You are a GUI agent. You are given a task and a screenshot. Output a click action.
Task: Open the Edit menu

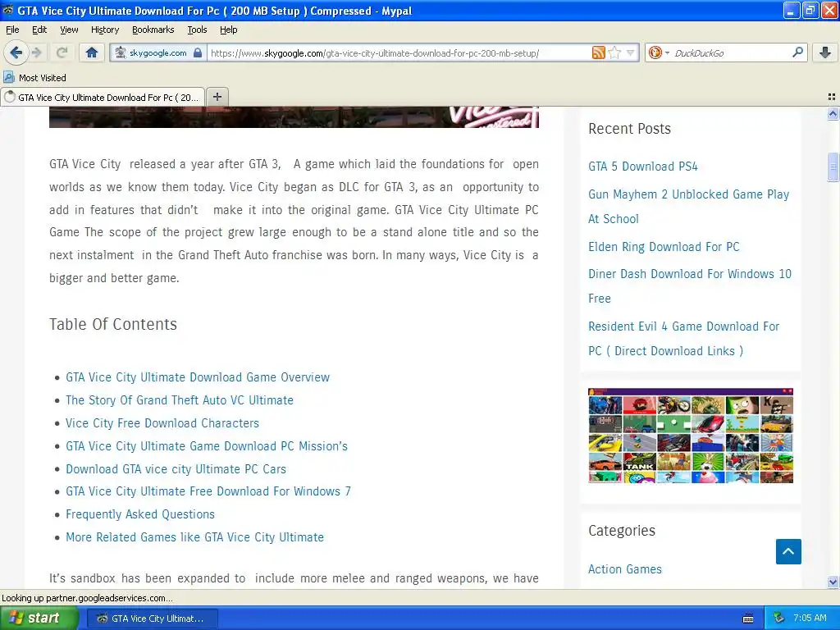pos(39,30)
